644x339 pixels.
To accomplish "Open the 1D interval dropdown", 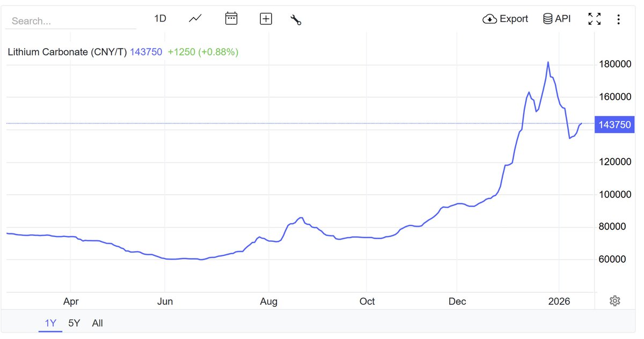I will pos(160,19).
